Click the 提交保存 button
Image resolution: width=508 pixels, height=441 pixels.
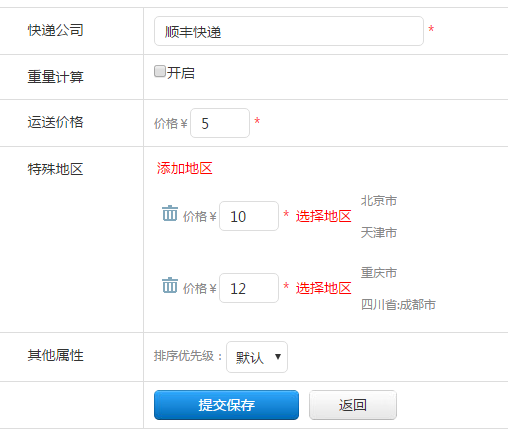[x=226, y=405]
